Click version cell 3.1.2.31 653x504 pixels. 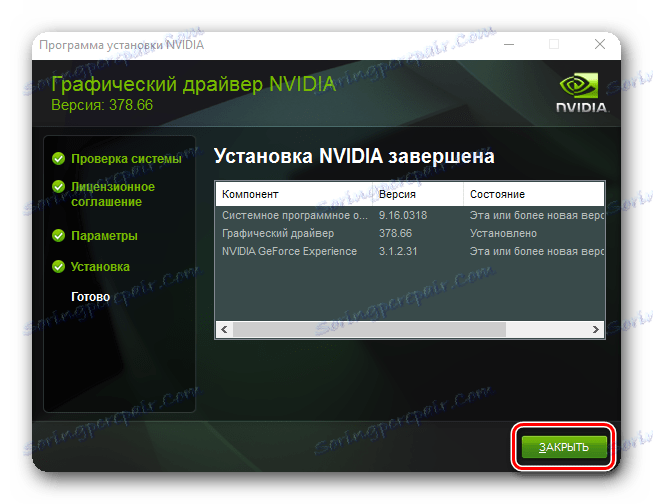click(x=398, y=251)
